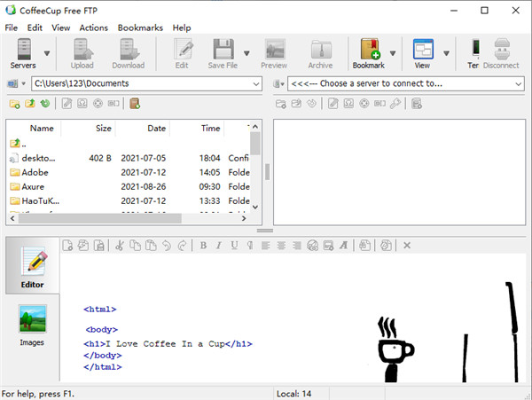Refresh the local file list

pos(45,103)
